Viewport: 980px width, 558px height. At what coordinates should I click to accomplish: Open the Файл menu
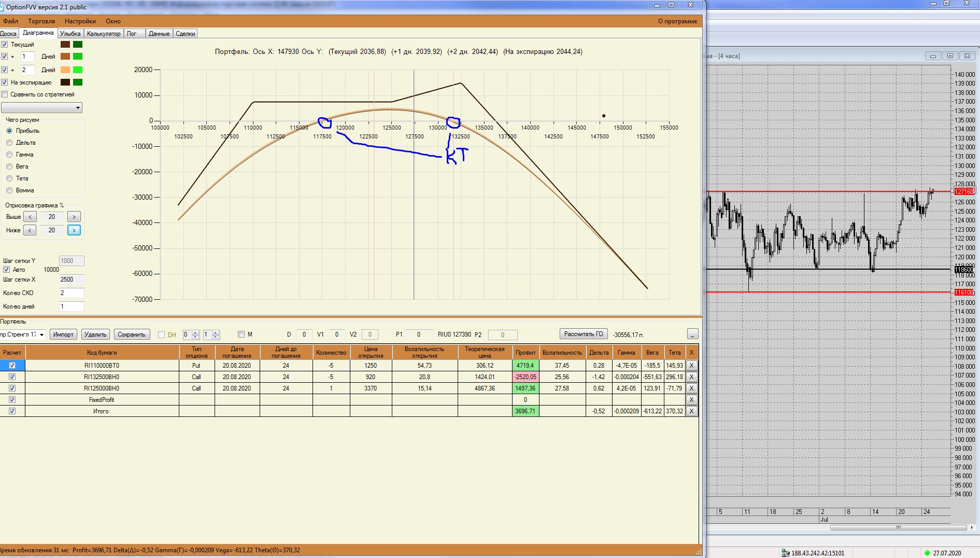point(10,21)
